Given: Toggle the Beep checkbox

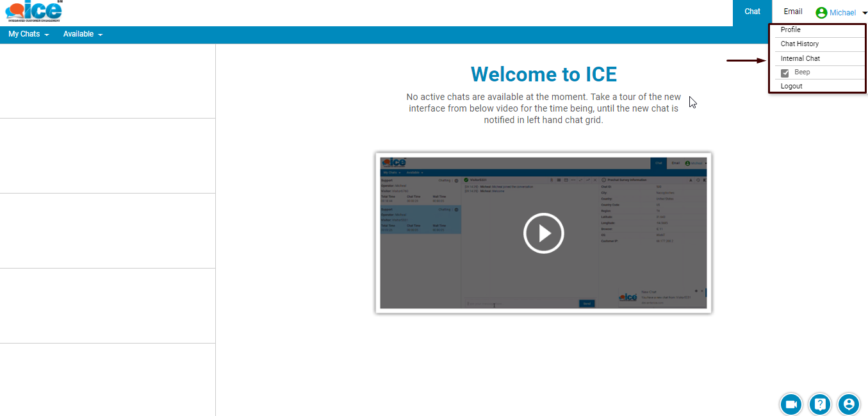Looking at the screenshot, I should 785,73.
